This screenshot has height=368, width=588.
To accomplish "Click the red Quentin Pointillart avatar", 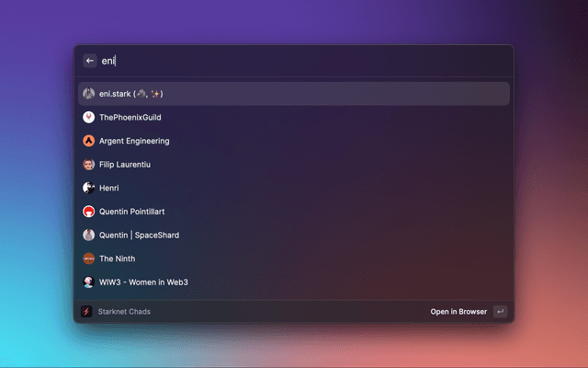I will 88,212.
